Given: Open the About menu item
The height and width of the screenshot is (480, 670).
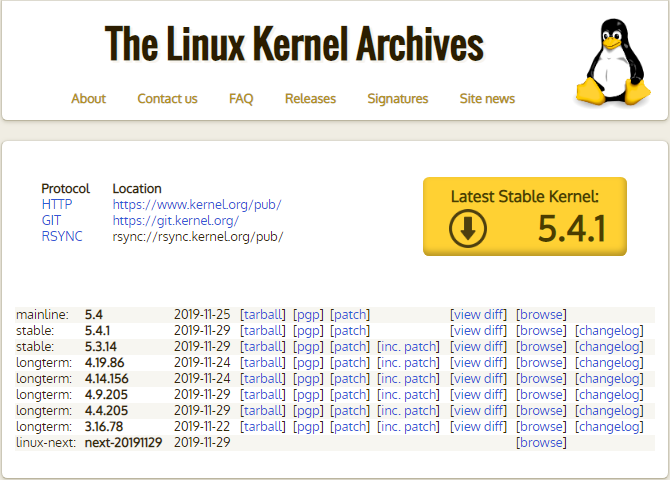Looking at the screenshot, I should pos(88,99).
